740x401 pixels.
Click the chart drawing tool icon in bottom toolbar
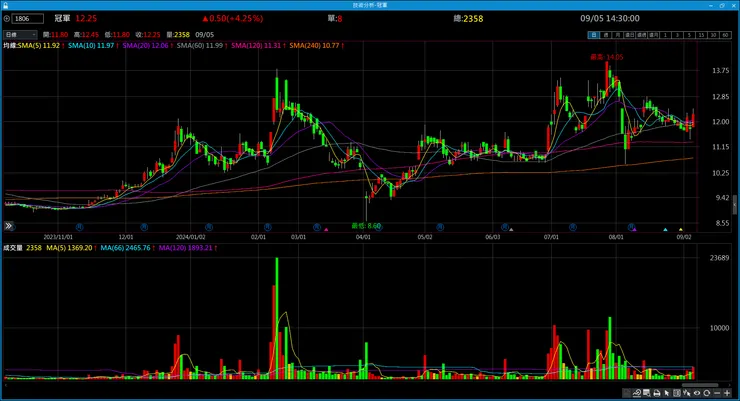(x=637, y=393)
